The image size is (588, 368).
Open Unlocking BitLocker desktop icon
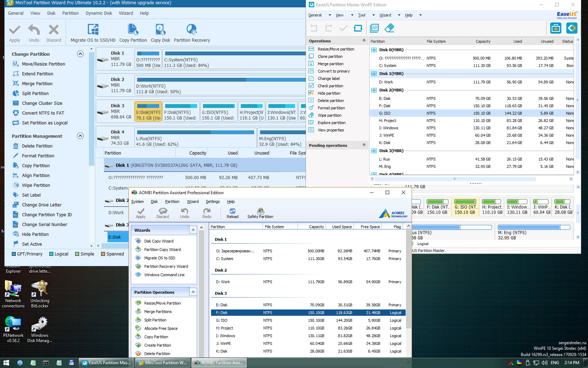coord(40,294)
